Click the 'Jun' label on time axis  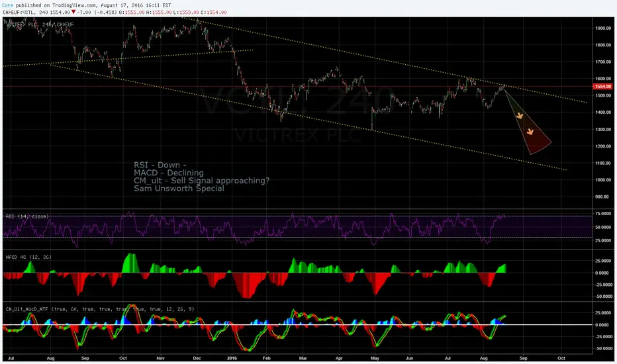410,358
